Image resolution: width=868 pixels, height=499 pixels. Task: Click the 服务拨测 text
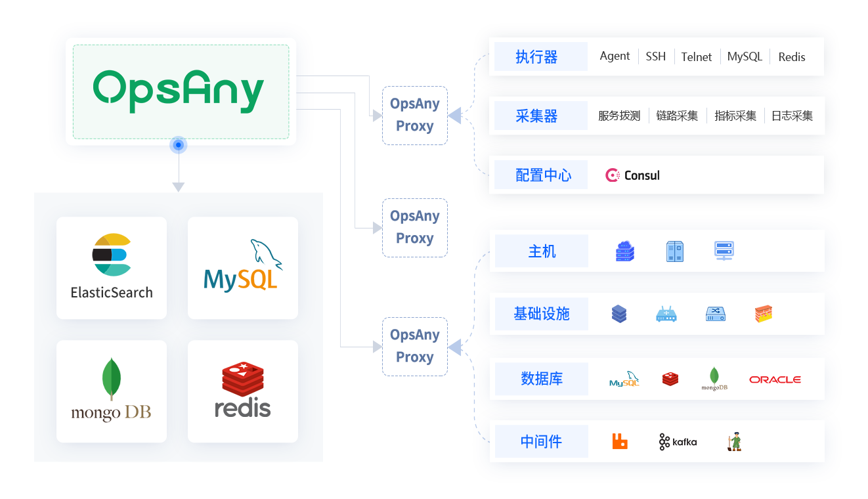pos(619,116)
